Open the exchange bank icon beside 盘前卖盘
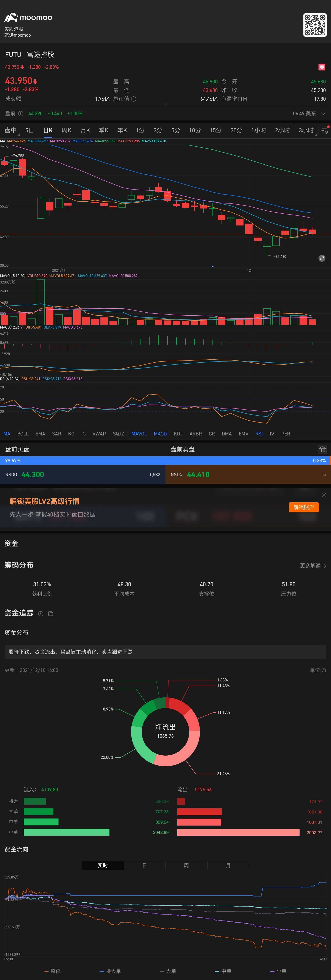Image resolution: width=331 pixels, height=980 pixels. pyautogui.click(x=322, y=449)
